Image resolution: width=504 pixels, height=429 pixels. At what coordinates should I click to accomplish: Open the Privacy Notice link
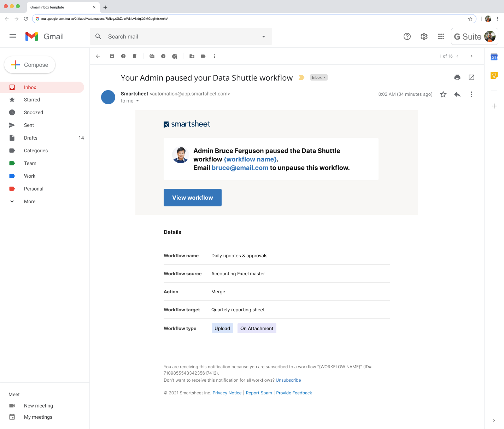point(227,393)
